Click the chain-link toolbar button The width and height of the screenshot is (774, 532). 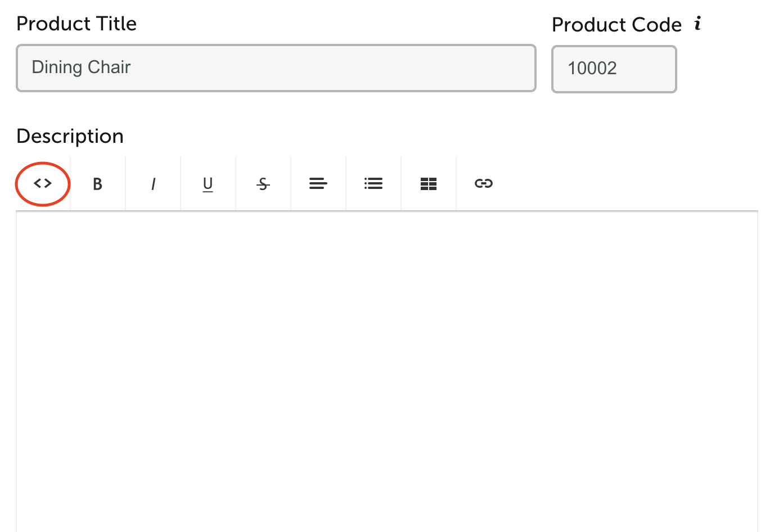pos(484,183)
